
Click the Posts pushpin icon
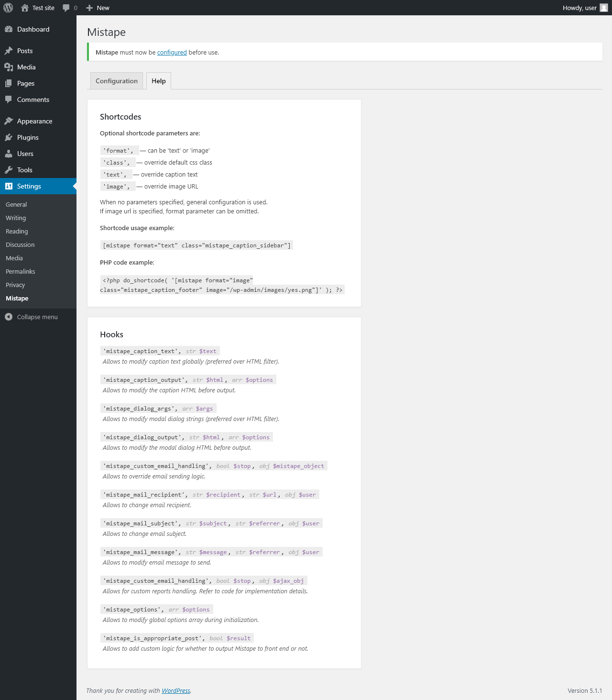[x=9, y=51]
